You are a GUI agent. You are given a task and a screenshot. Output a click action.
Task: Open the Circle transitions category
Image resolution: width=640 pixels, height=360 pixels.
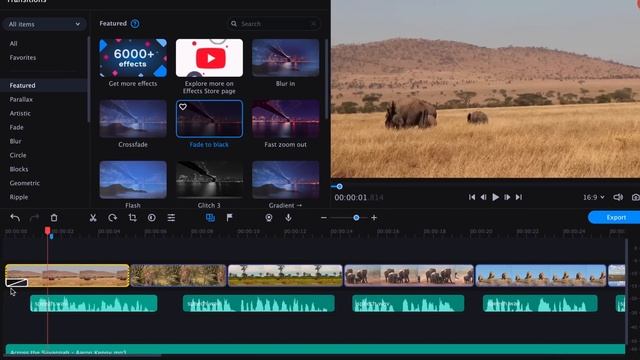[x=18, y=155]
